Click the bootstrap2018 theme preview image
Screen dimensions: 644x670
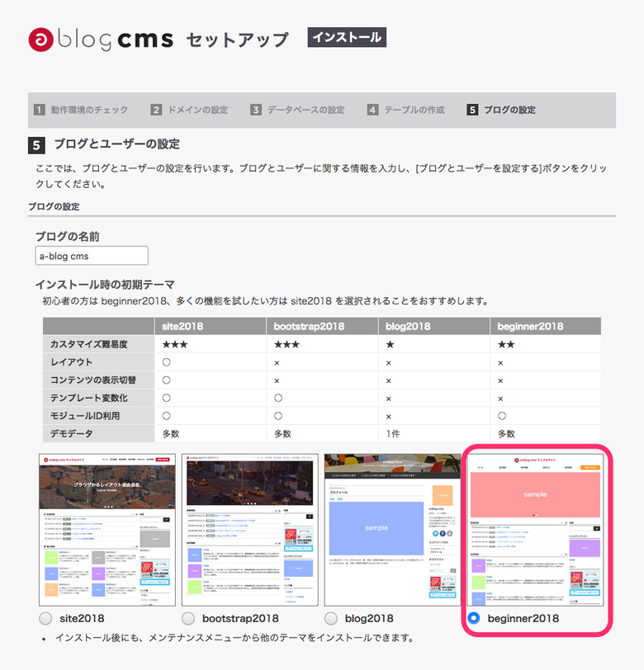tap(250, 530)
